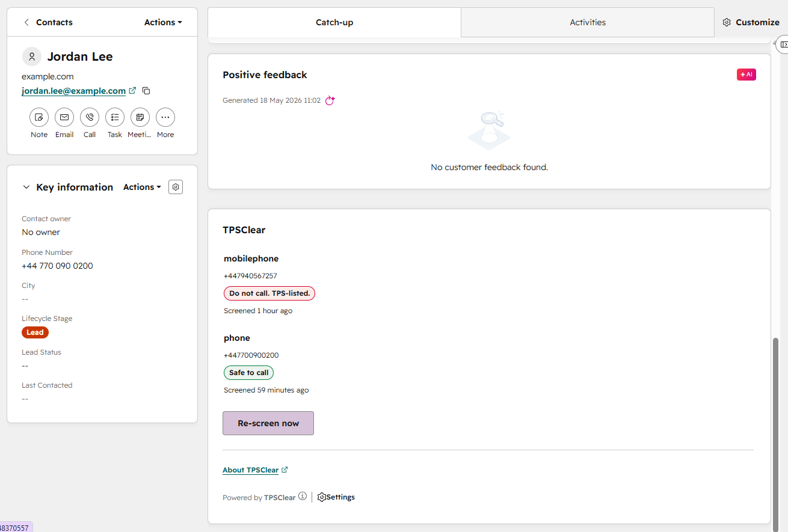Compose Email via envelope icon
Viewport: 788px width, 532px height.
(x=64, y=117)
